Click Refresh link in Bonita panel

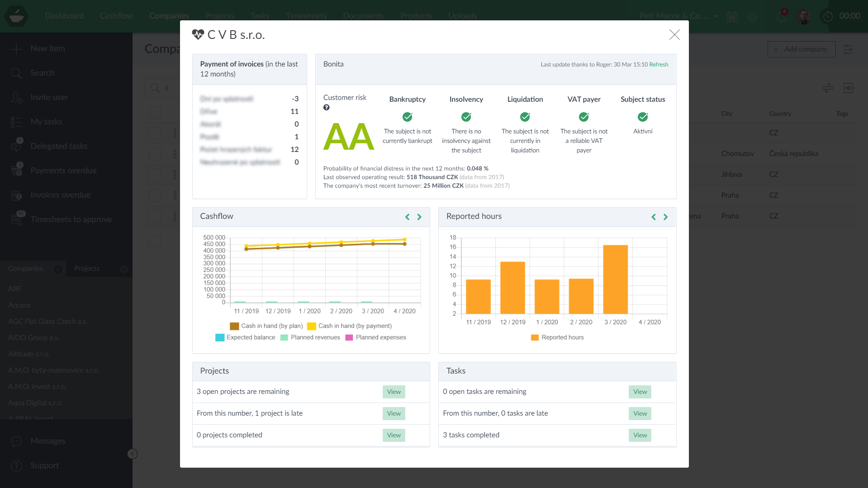pyautogui.click(x=659, y=65)
